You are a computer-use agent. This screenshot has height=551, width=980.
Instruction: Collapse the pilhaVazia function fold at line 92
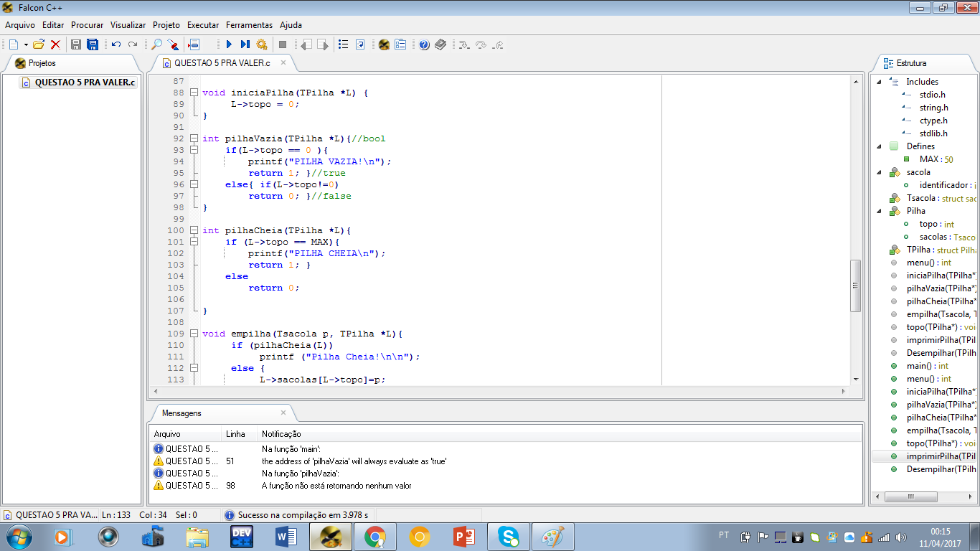193,138
